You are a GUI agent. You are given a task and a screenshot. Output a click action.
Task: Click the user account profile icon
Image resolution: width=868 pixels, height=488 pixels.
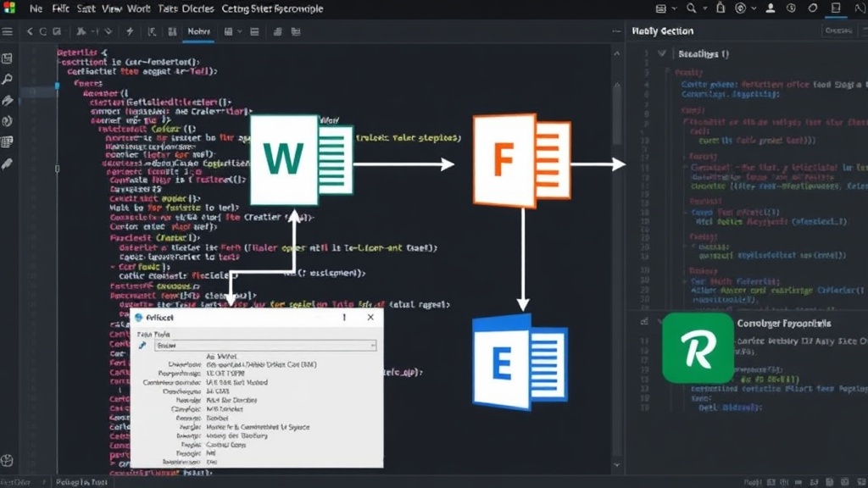[x=770, y=8]
